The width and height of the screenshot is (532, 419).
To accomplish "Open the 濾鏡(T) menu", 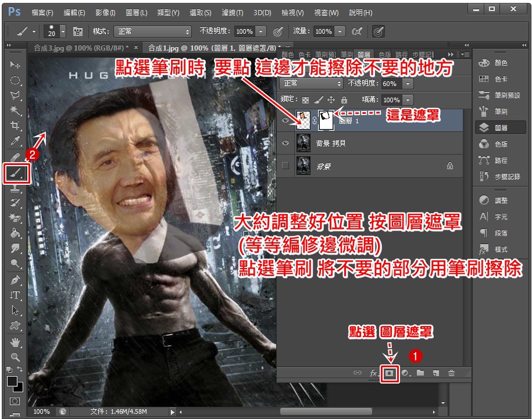I will click(x=233, y=13).
